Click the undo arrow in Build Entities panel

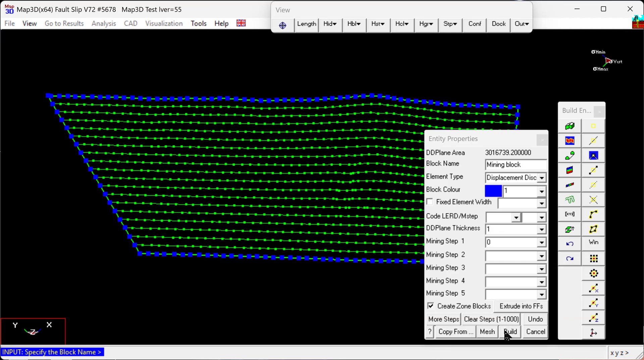point(570,244)
